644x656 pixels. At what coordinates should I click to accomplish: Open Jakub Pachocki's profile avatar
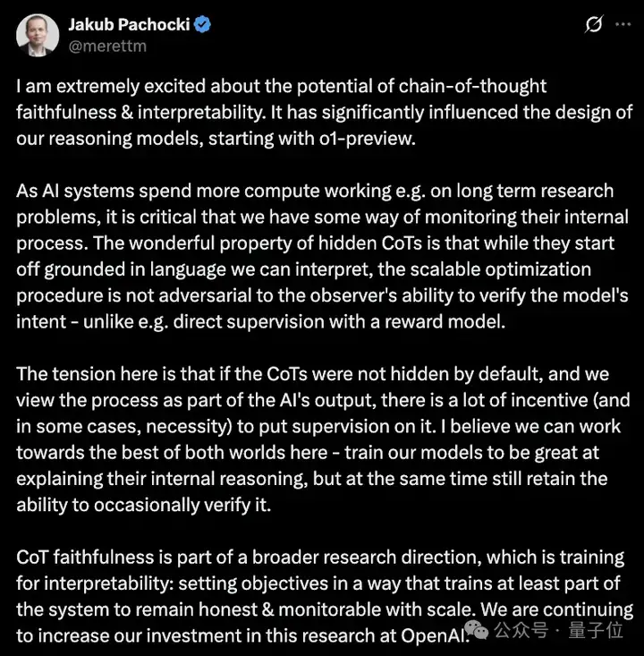tap(38, 35)
